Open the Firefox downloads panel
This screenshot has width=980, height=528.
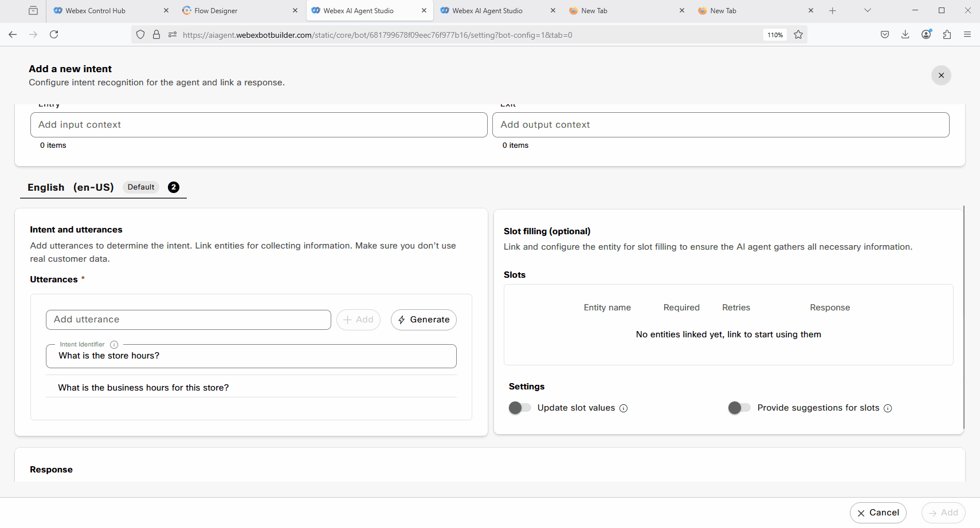click(x=905, y=35)
